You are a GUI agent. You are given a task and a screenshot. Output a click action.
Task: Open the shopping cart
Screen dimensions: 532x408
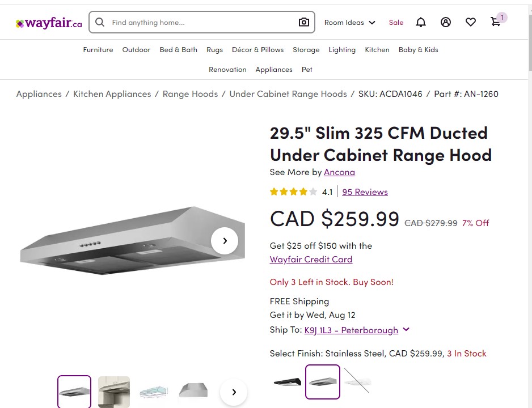[x=496, y=22]
